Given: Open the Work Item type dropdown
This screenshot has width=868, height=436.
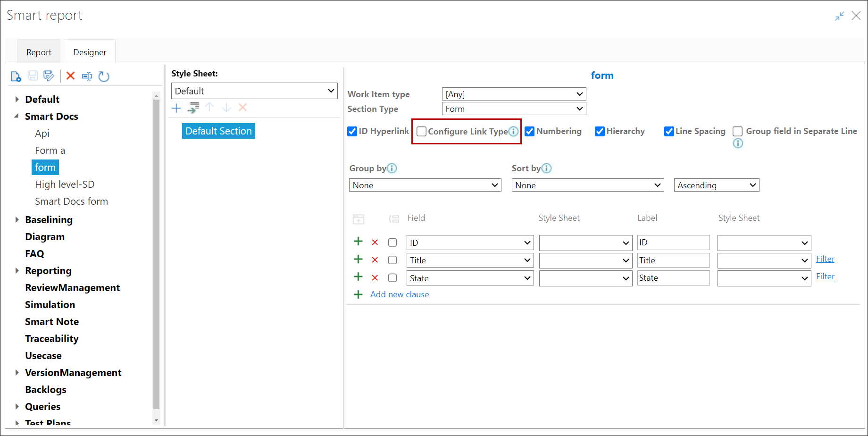Looking at the screenshot, I should tap(514, 94).
